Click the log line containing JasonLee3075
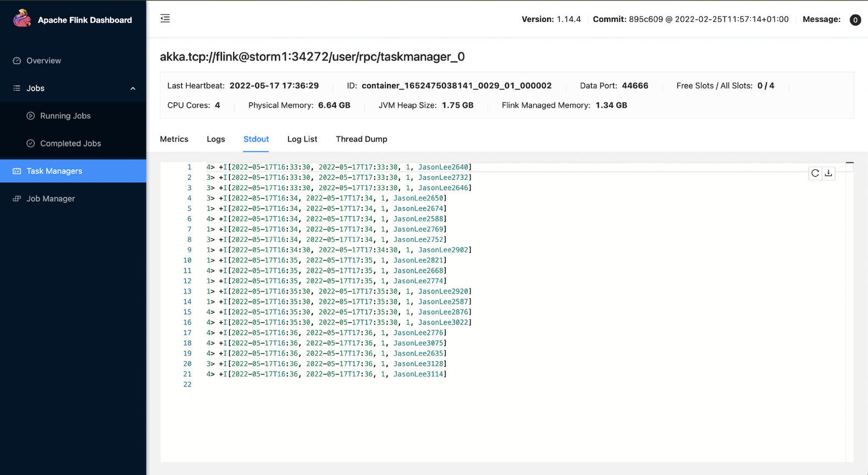This screenshot has height=475, width=868. pyautogui.click(x=327, y=343)
